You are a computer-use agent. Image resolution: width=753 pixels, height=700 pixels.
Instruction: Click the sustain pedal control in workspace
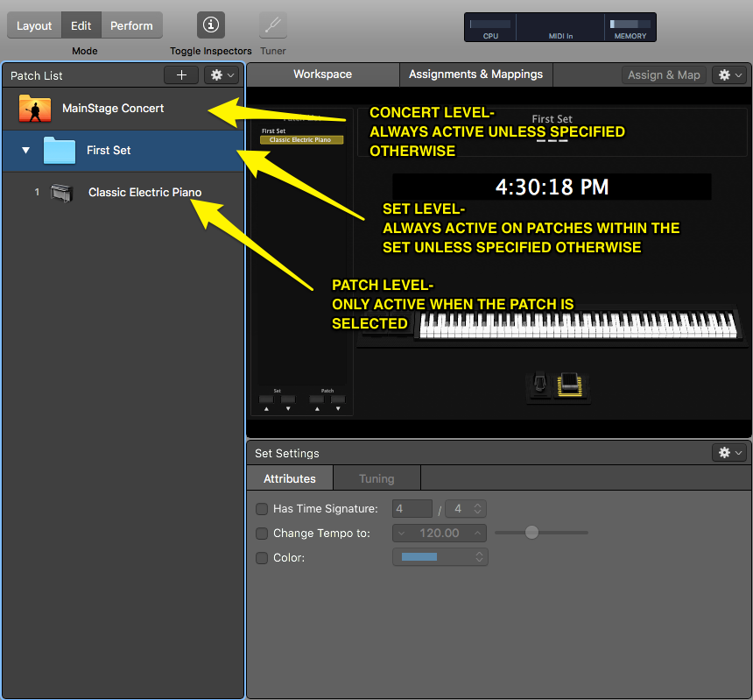pyautogui.click(x=540, y=385)
